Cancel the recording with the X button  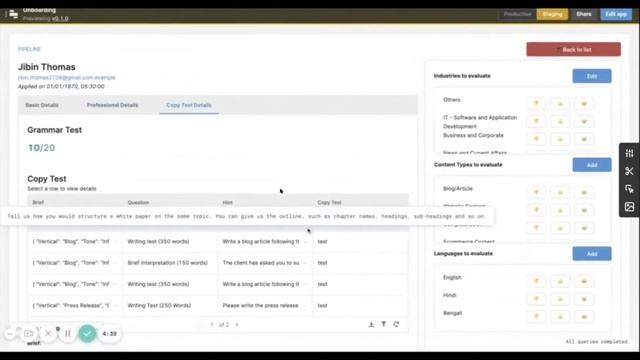point(48,333)
